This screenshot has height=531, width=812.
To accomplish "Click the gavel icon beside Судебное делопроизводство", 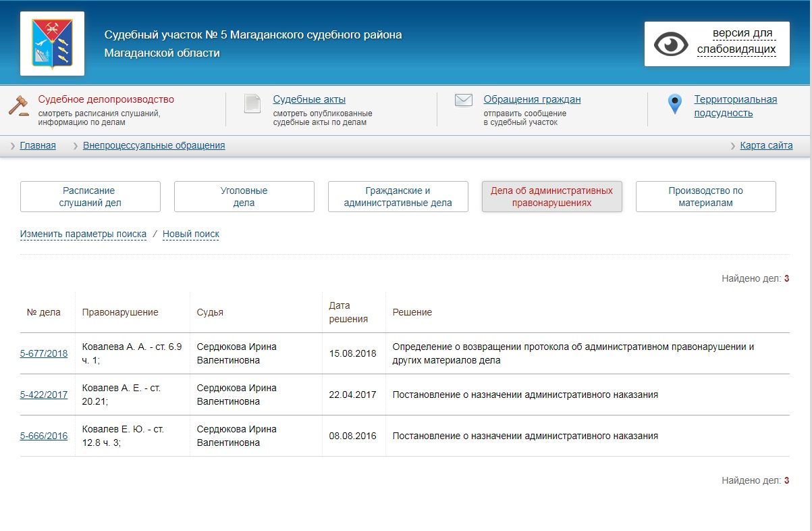I will (x=19, y=105).
